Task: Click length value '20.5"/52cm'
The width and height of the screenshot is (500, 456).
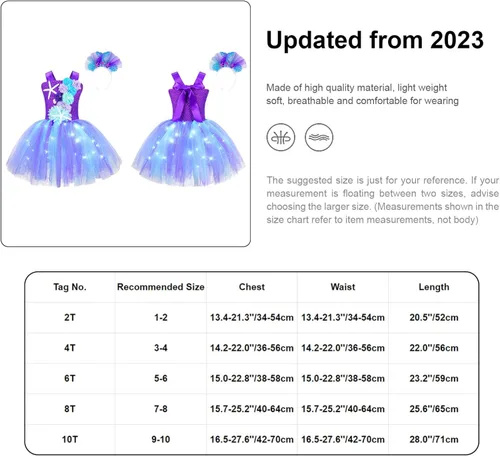Action: [x=434, y=317]
